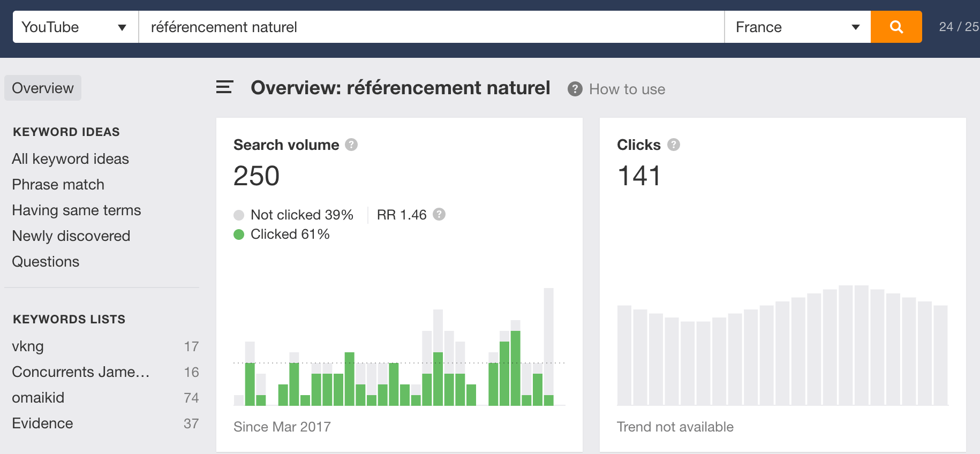Click the Not clicked 39% label
The height and width of the screenshot is (454, 980).
coord(301,215)
